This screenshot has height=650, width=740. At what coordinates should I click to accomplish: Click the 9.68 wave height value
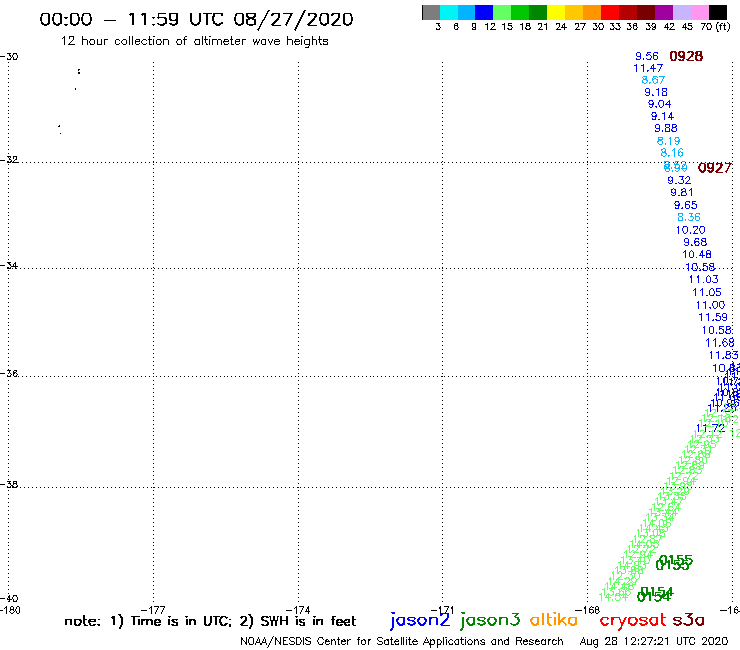[695, 242]
